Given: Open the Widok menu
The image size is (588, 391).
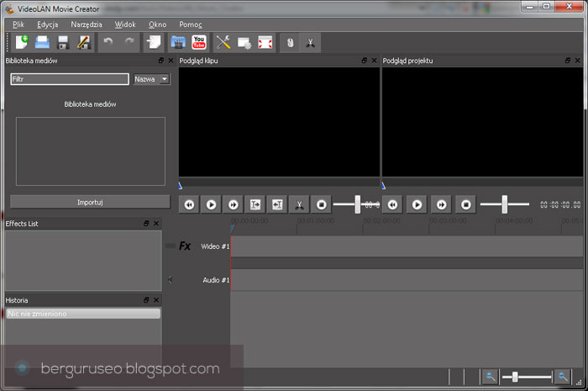Looking at the screenshot, I should (x=125, y=24).
